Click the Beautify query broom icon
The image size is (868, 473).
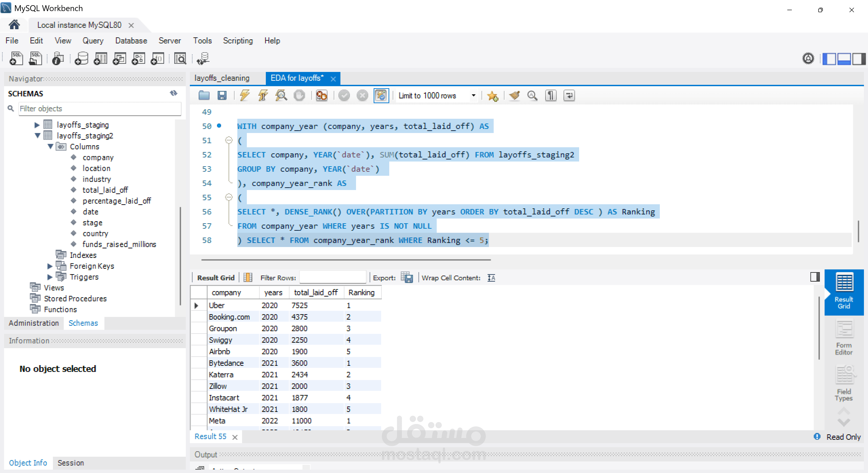click(x=514, y=96)
